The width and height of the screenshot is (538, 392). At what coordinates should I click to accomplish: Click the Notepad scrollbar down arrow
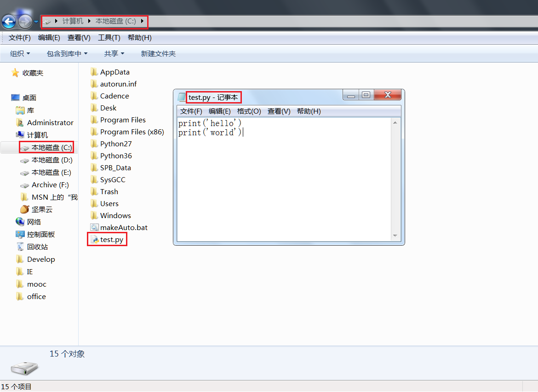395,236
